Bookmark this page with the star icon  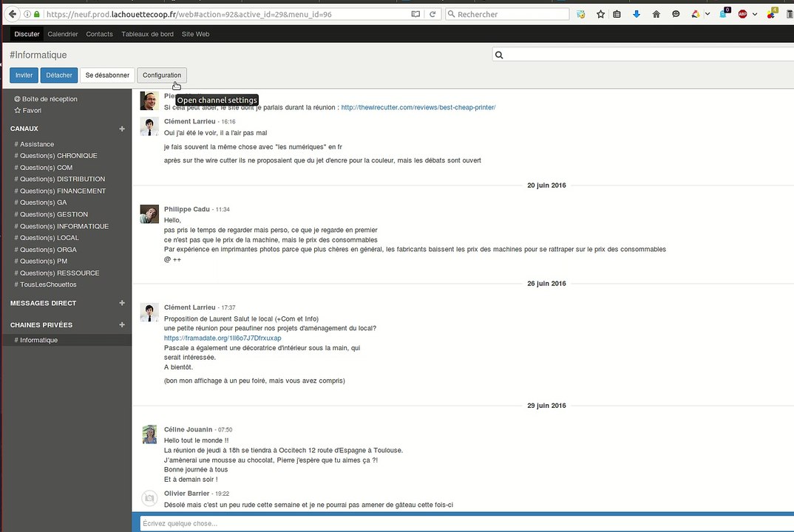point(600,14)
